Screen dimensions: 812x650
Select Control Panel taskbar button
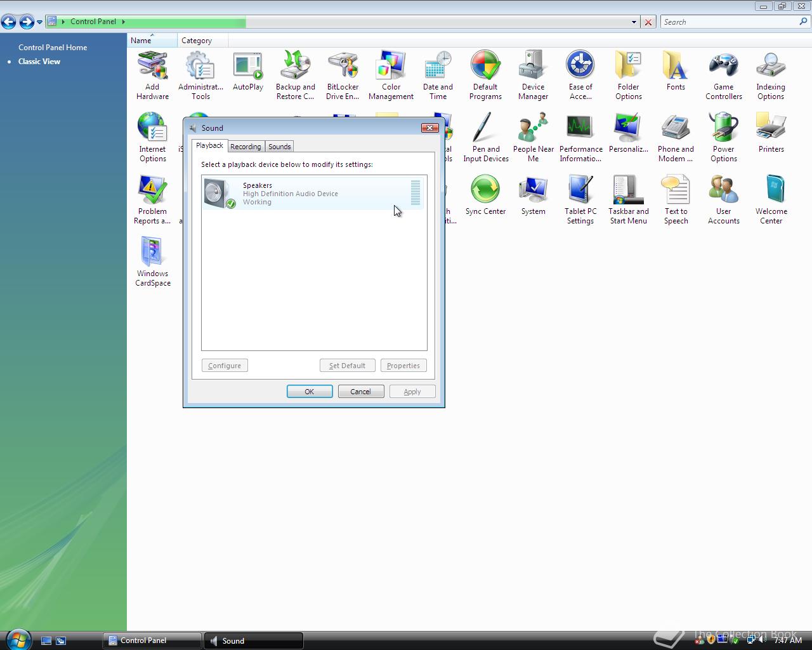152,640
